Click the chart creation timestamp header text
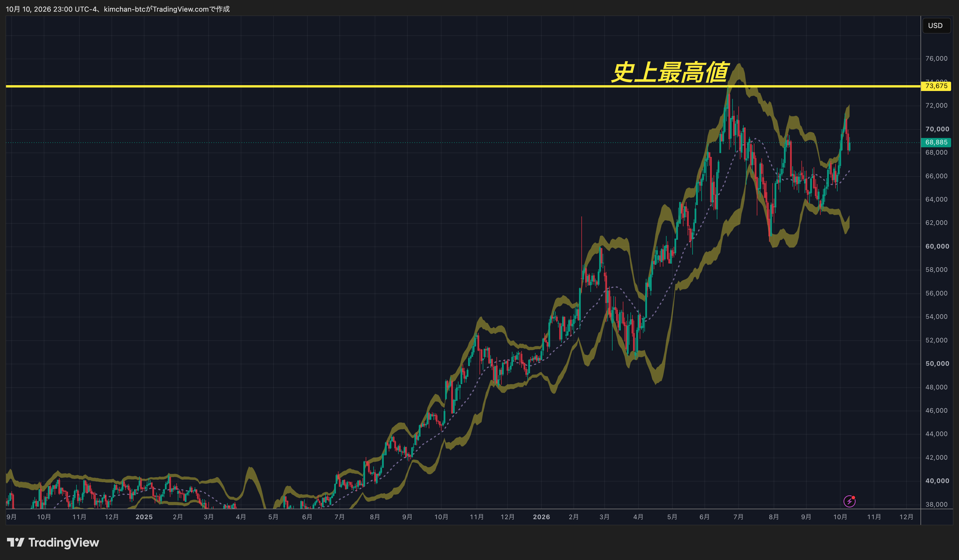This screenshot has width=959, height=560. 118,9
